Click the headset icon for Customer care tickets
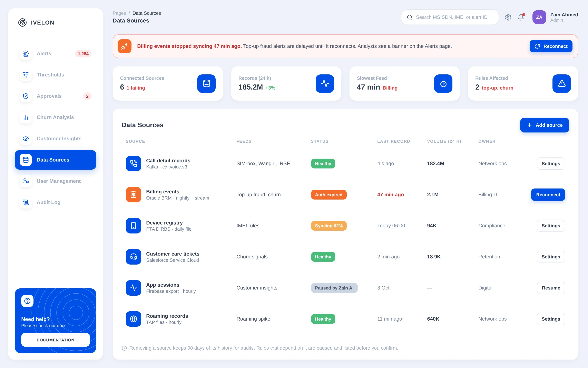 coord(133,257)
